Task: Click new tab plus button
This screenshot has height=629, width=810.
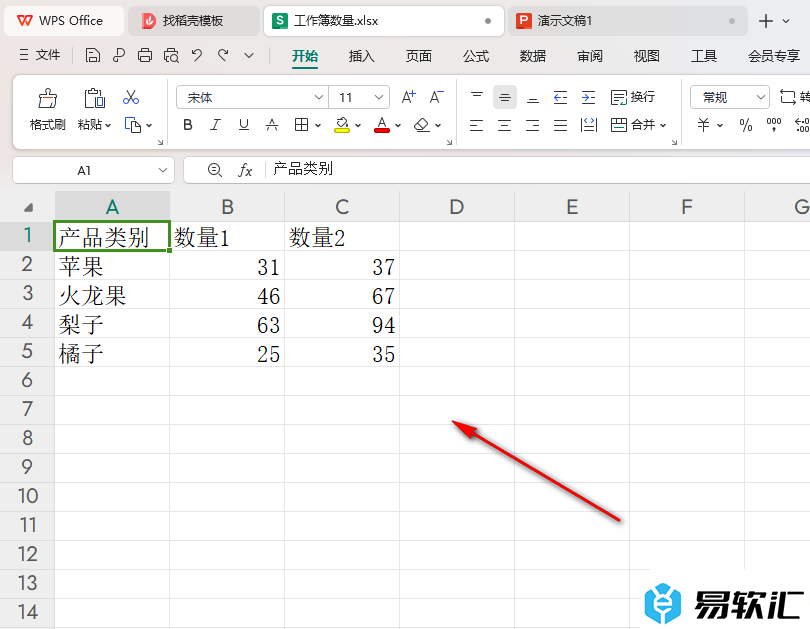Action: [766, 21]
